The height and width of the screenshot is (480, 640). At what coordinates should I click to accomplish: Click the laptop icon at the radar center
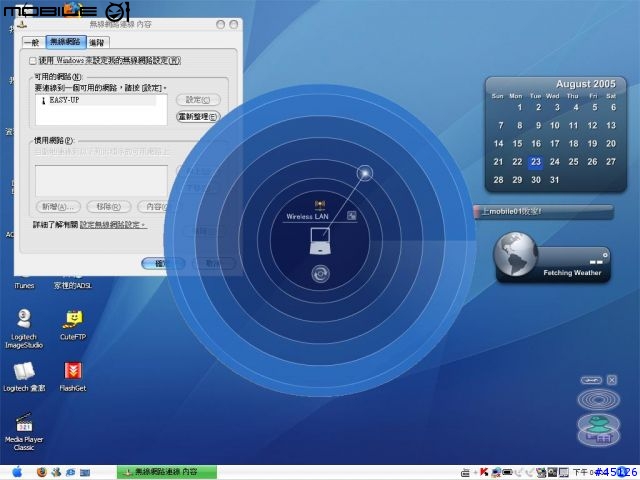(x=320, y=241)
